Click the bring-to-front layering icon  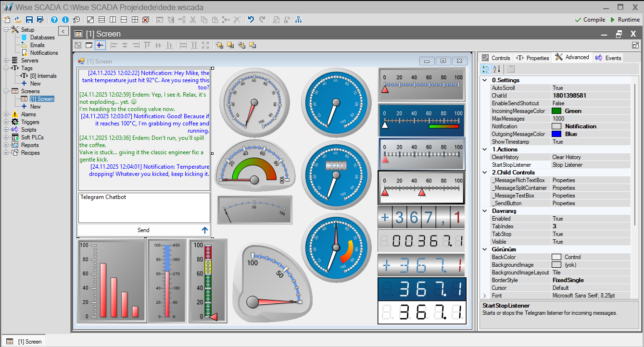[x=219, y=45]
